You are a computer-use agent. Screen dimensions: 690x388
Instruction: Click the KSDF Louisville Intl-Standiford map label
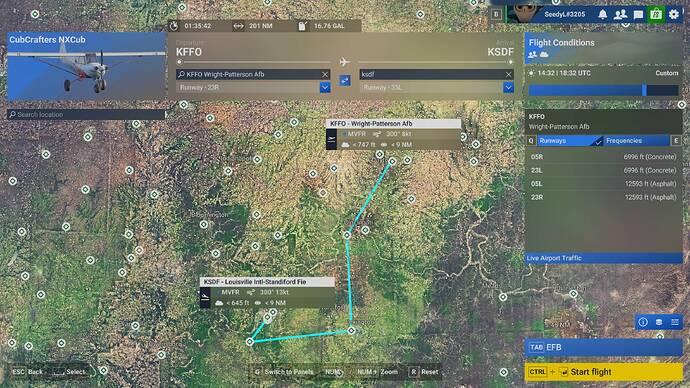coord(267,282)
